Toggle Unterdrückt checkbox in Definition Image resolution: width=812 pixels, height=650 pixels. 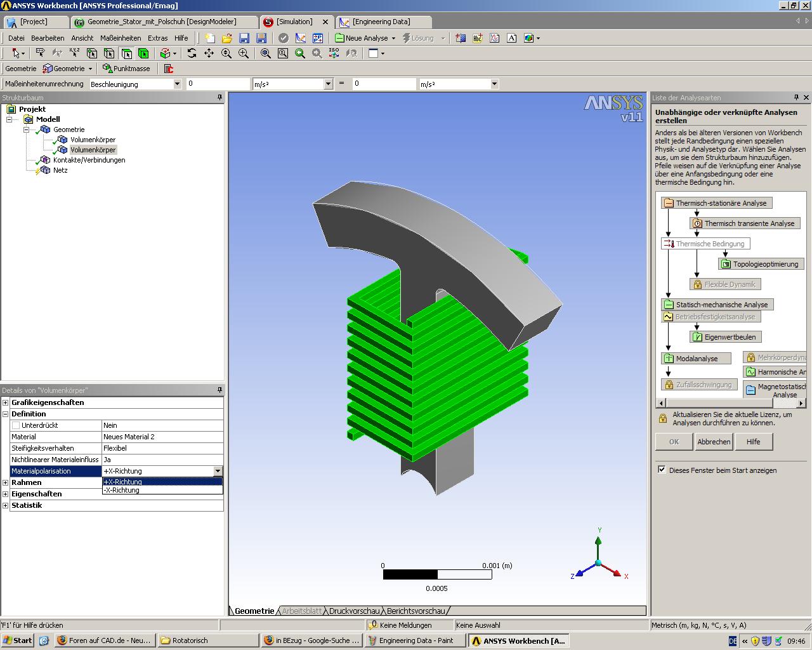[x=16, y=425]
